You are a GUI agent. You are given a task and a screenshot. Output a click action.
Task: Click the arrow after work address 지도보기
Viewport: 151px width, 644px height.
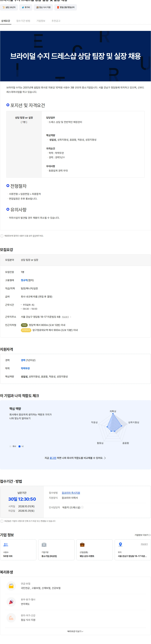[70, 317]
